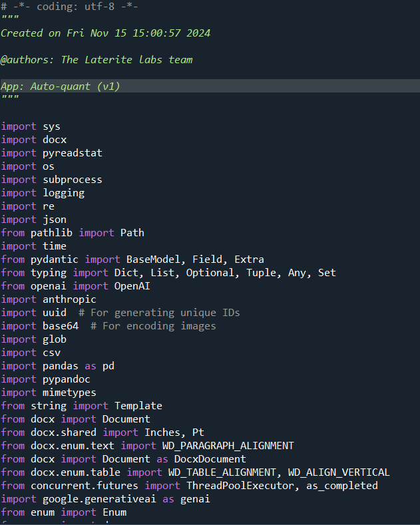420x525 pixels.
Task: Click 'pandas' in the pandas import
Action: 61,366
